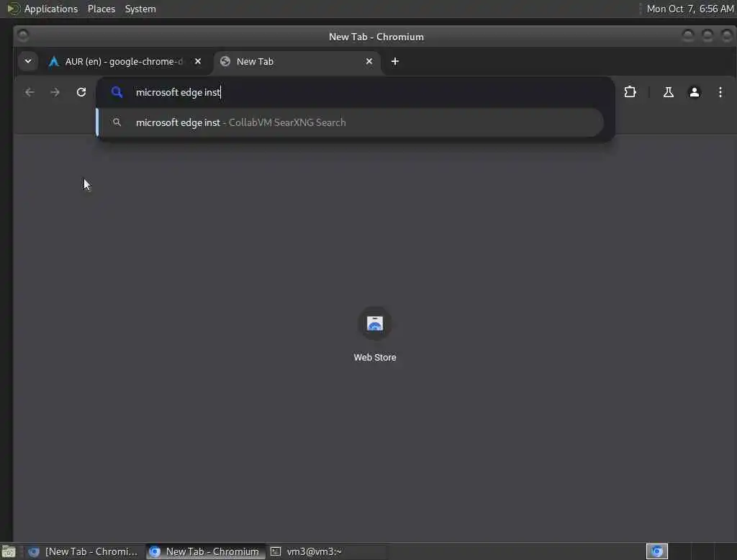Close the Chromium window

(727, 36)
